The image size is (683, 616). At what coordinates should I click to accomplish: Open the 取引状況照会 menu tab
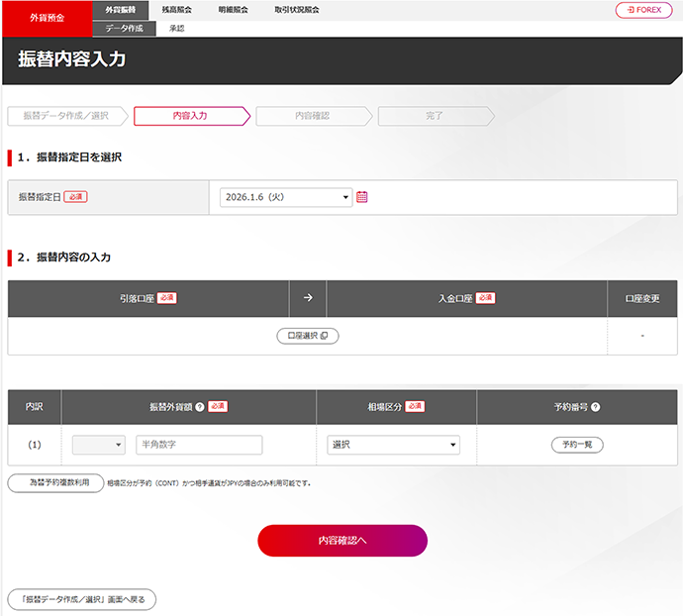[x=299, y=10]
